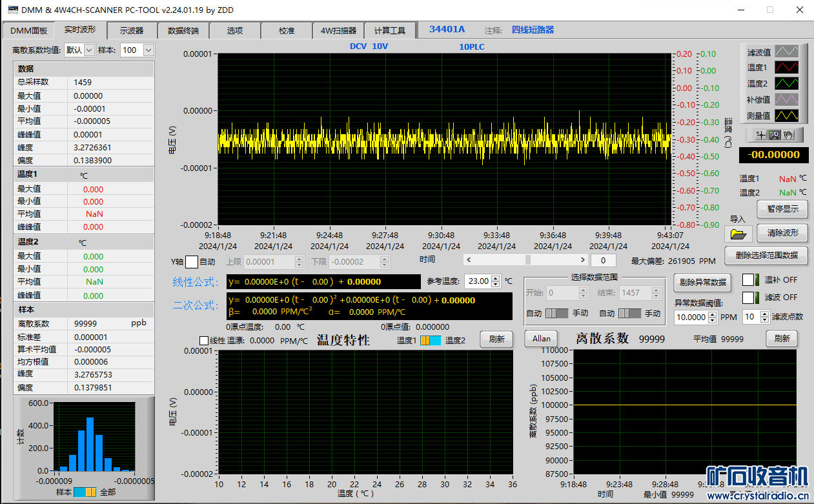
Task: Switch to the 示波器 tab
Action: (132, 30)
